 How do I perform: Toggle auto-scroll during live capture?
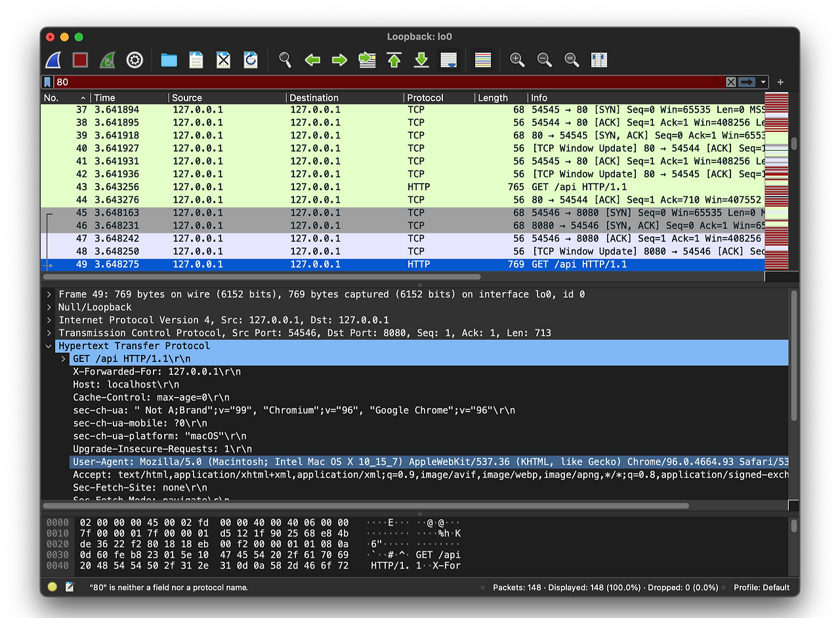coord(448,60)
